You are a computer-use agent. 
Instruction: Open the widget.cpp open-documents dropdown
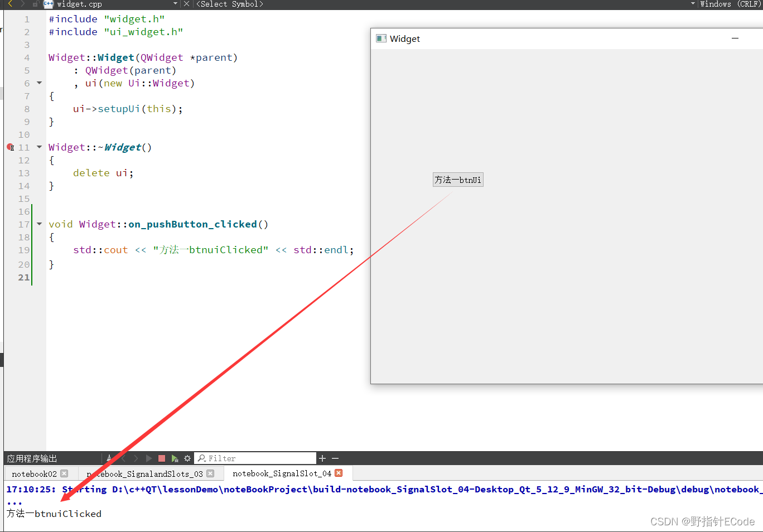176,4
